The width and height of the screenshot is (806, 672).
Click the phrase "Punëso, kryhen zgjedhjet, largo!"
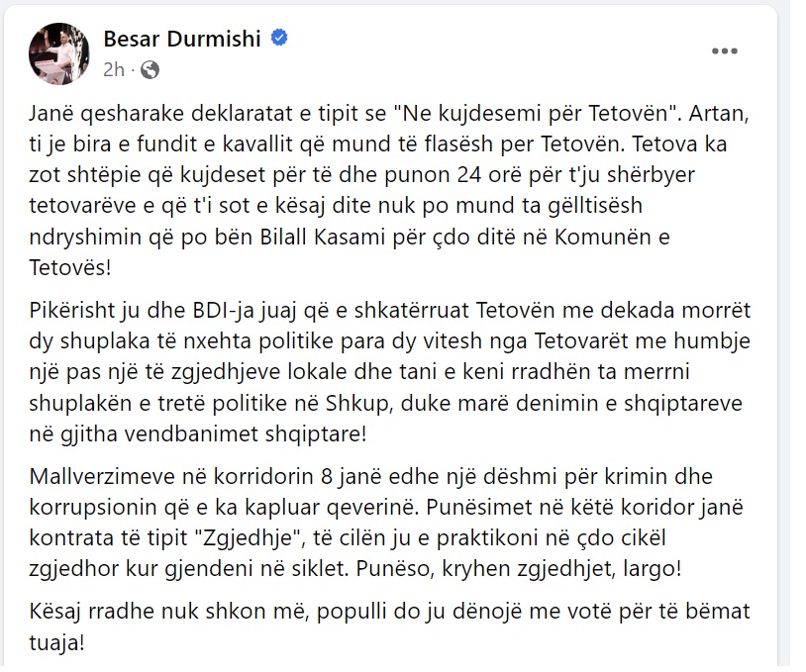click(x=519, y=569)
